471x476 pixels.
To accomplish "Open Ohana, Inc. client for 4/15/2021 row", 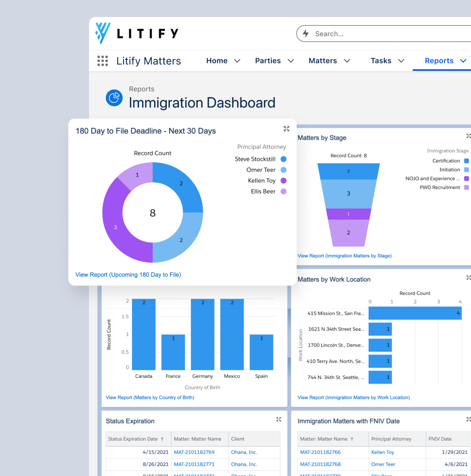I will coord(244,452).
